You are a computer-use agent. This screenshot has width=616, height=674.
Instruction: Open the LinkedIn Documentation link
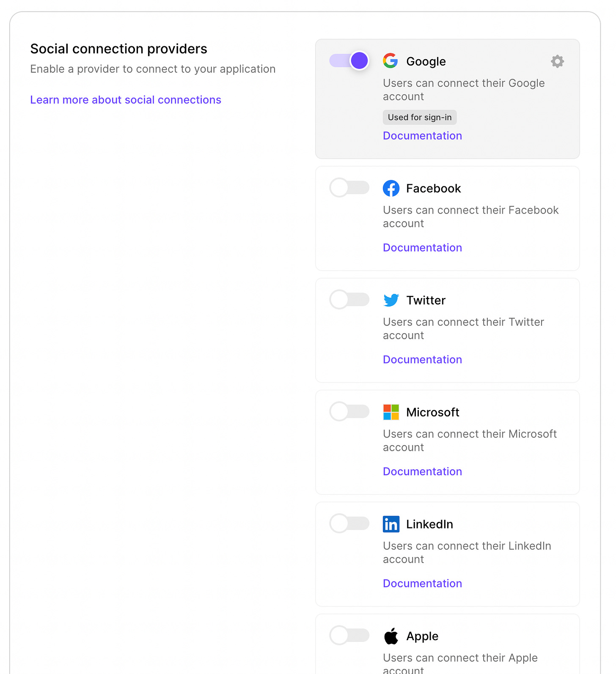pyautogui.click(x=422, y=583)
